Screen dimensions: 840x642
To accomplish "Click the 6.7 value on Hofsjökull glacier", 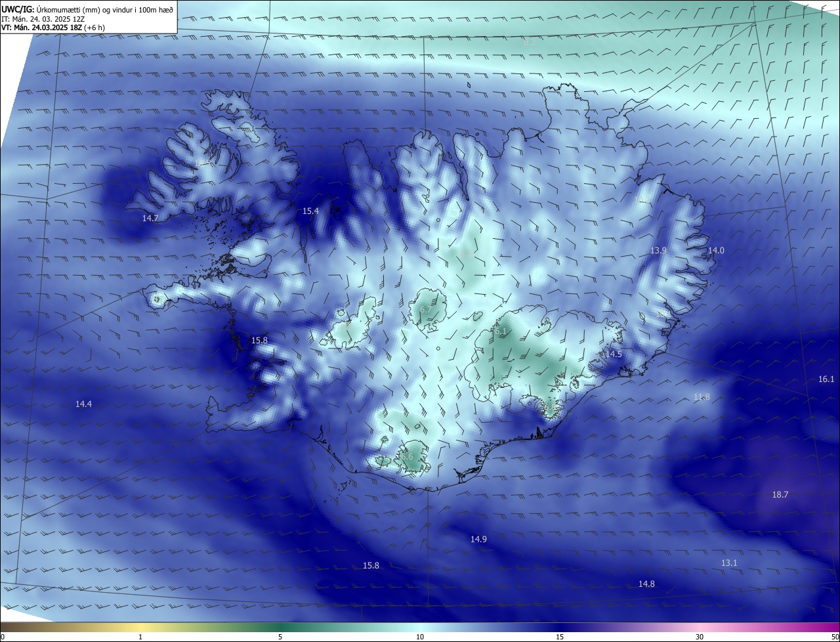I will (x=425, y=310).
